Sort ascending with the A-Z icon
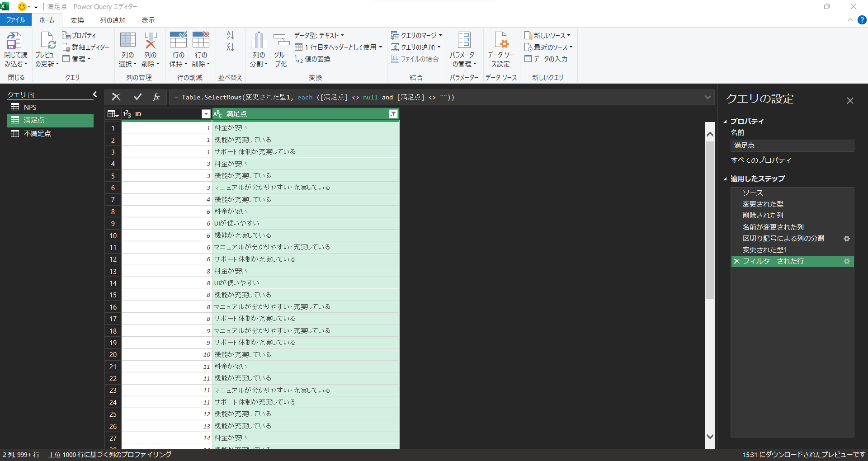 click(x=230, y=36)
